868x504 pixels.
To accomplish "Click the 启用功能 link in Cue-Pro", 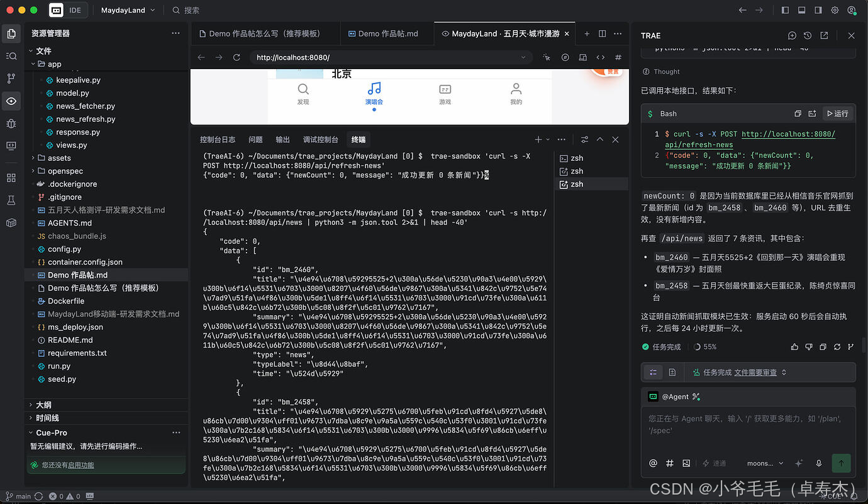I will [x=81, y=465].
